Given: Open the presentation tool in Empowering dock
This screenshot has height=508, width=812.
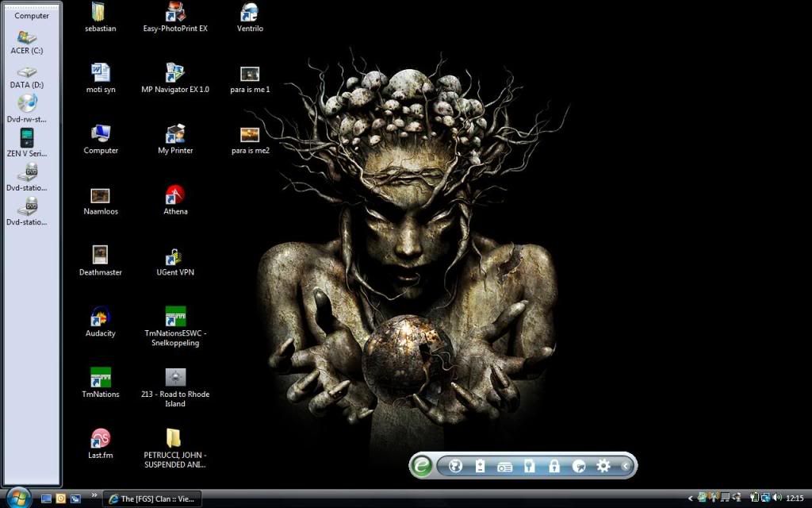Looking at the screenshot, I should (504, 467).
